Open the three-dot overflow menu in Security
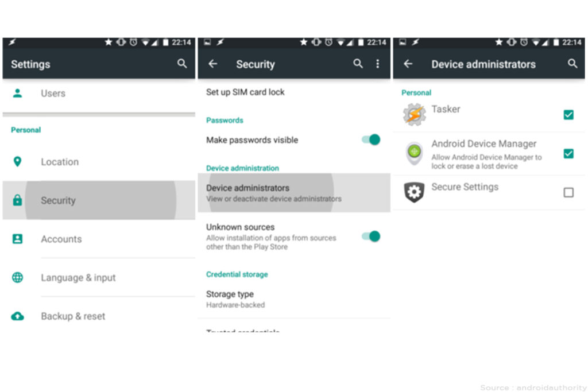 378,64
